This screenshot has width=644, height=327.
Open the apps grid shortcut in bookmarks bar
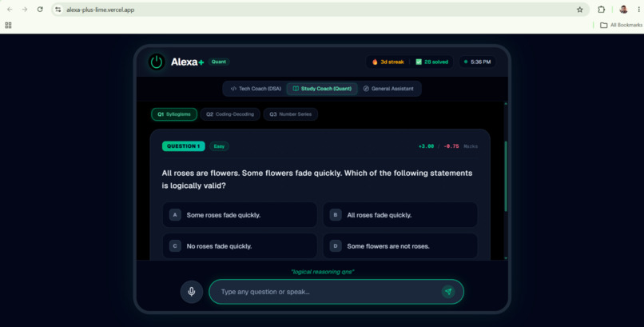click(8, 25)
